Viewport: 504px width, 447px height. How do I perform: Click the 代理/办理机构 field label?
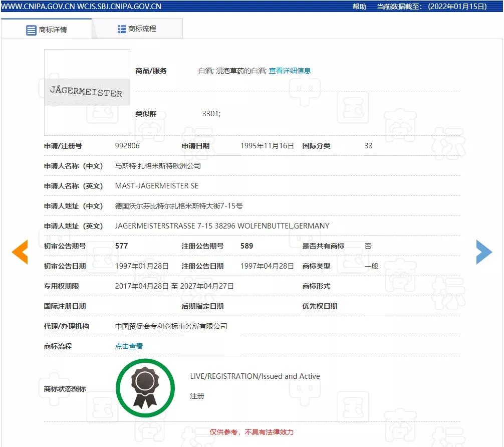coord(67,326)
